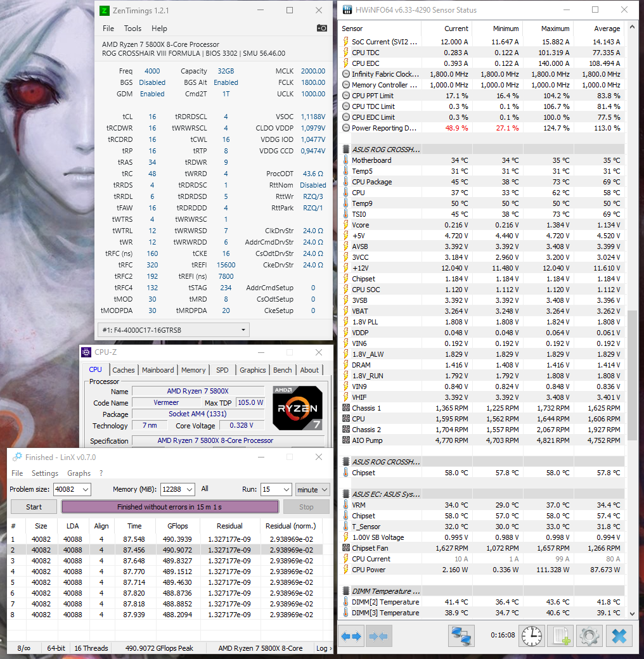The width and height of the screenshot is (644, 659).
Task: Open the LinX minute unit dropdown
Action: click(312, 489)
